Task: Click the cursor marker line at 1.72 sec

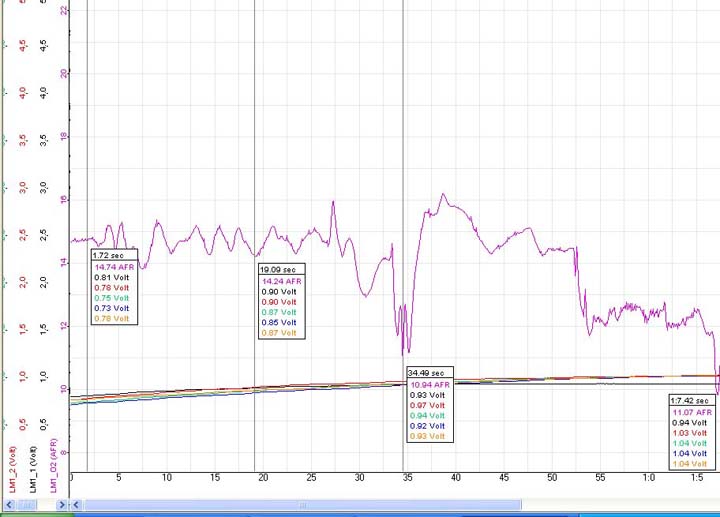Action: coord(87,150)
